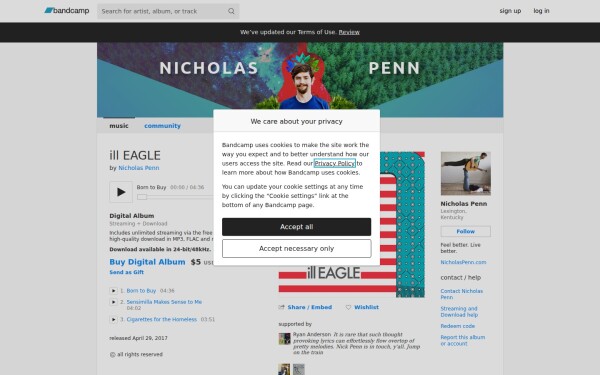Viewport: 600px width, 375px height.
Task: Click the Redeem code link
Action: [x=457, y=326]
